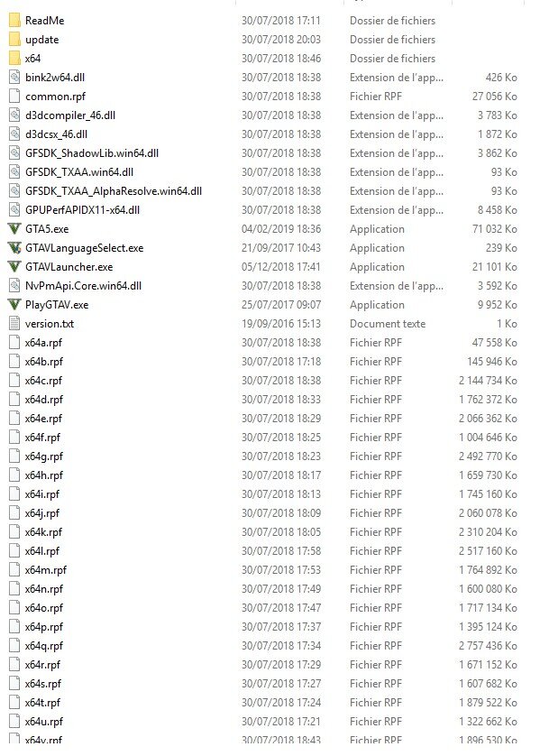Click the x64g.rpf file row
Image resolution: width=558 pixels, height=756 pixels.
tap(263, 456)
